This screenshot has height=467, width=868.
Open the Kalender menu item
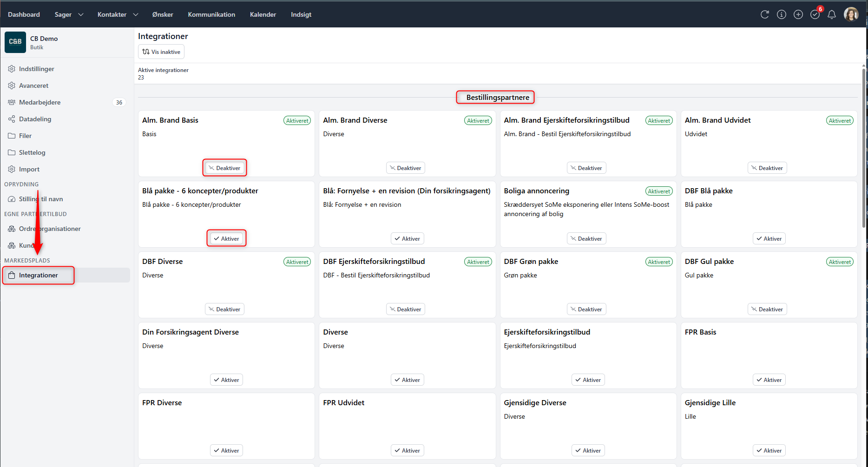[263, 14]
